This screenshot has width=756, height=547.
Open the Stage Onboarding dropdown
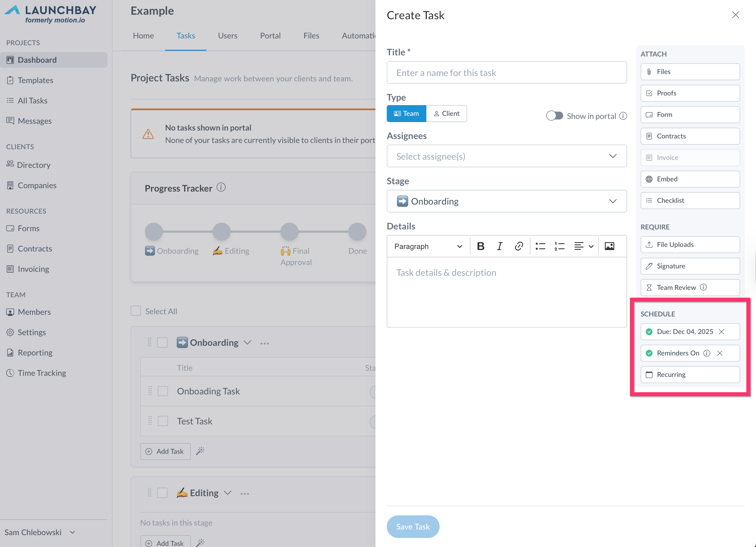pos(506,201)
